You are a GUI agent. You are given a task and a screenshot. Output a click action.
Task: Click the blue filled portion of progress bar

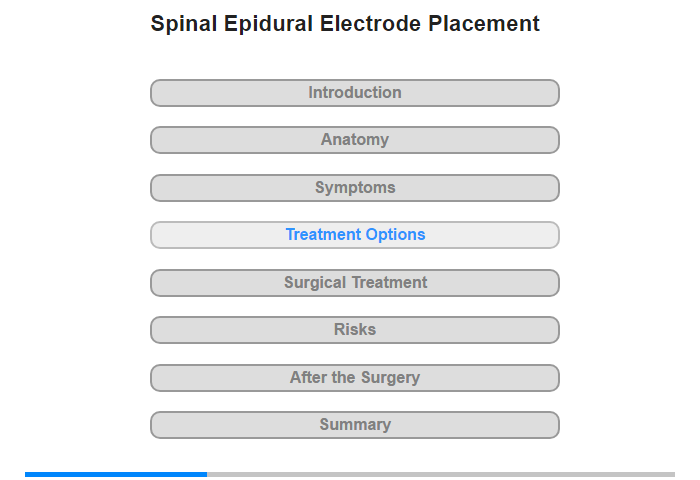[x=116, y=474]
